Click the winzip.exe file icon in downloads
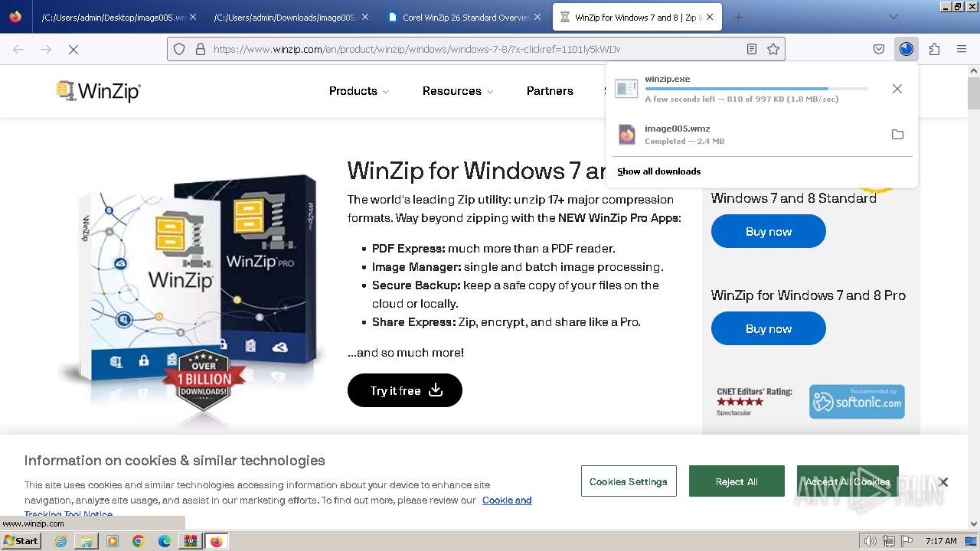The height and width of the screenshot is (551, 980). pyautogui.click(x=626, y=89)
